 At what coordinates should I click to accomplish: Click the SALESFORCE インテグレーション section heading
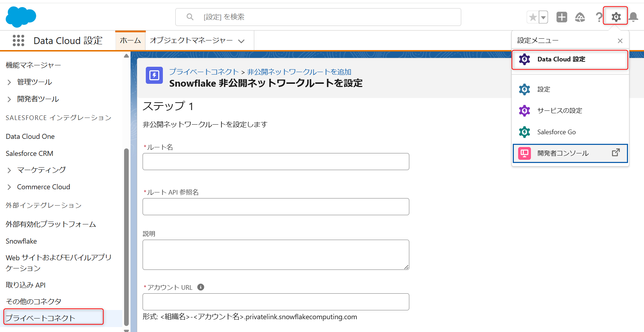coord(58,118)
